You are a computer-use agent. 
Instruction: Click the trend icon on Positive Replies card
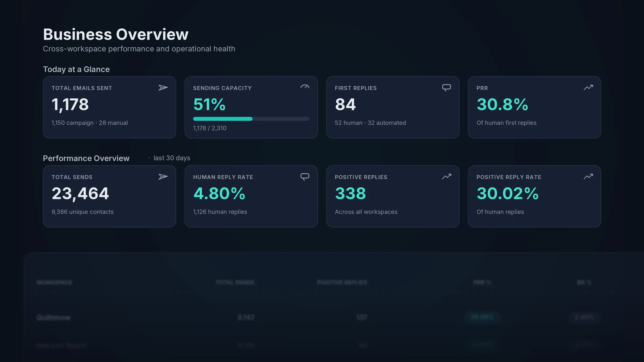pos(447,177)
